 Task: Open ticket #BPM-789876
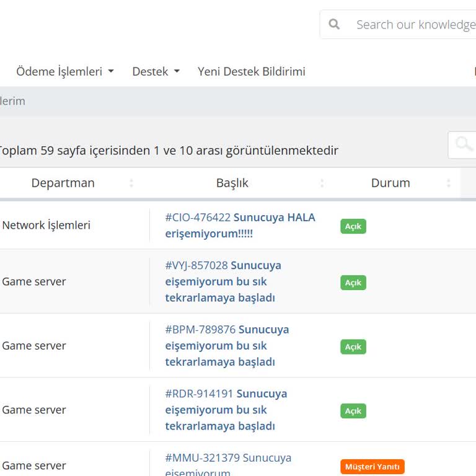227,345
